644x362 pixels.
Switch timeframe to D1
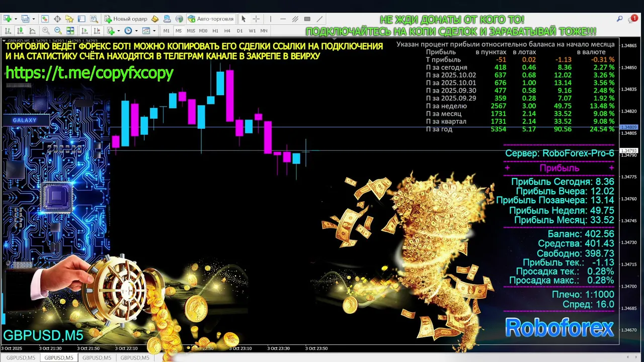click(240, 31)
